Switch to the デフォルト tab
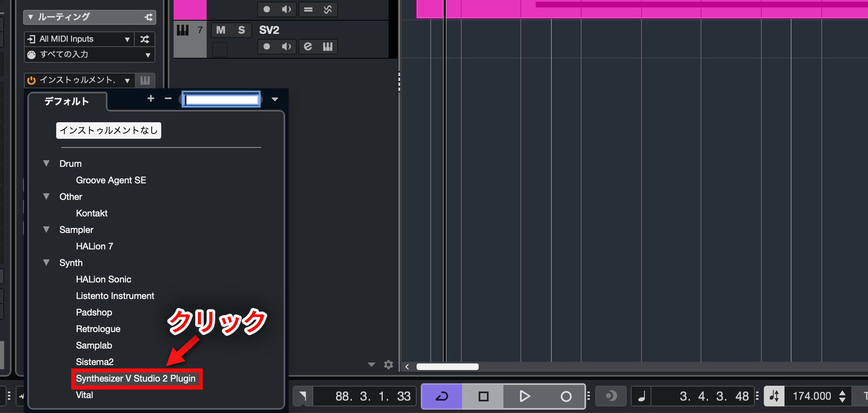The height and width of the screenshot is (413, 868). click(67, 101)
